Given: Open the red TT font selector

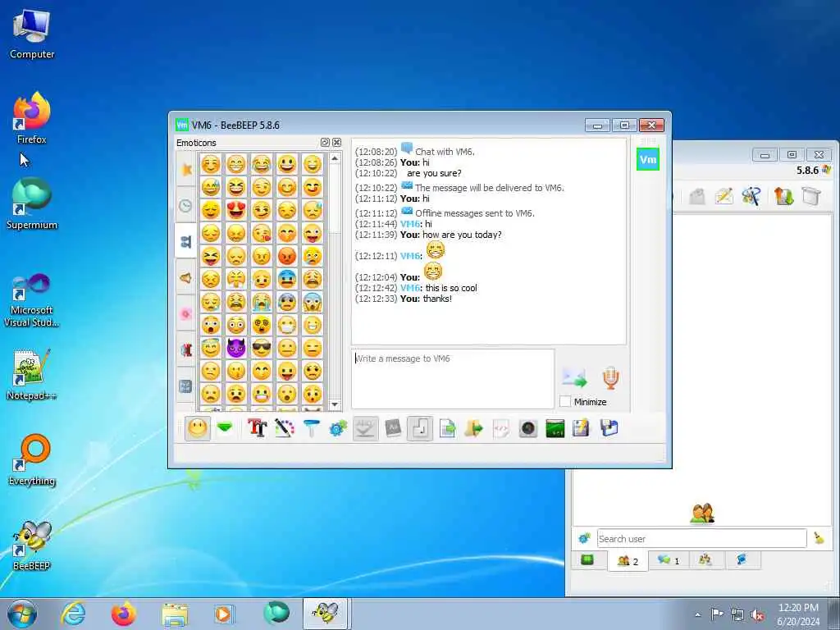Looking at the screenshot, I should click(257, 428).
